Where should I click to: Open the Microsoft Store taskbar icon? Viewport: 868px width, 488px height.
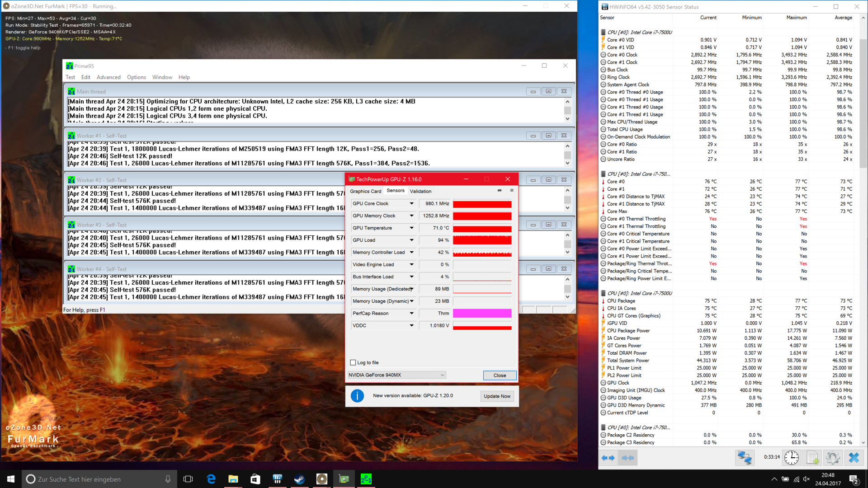pyautogui.click(x=255, y=479)
